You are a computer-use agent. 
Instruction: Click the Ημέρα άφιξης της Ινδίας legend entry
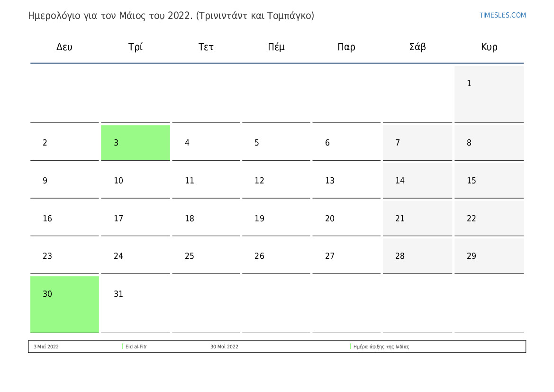click(381, 346)
